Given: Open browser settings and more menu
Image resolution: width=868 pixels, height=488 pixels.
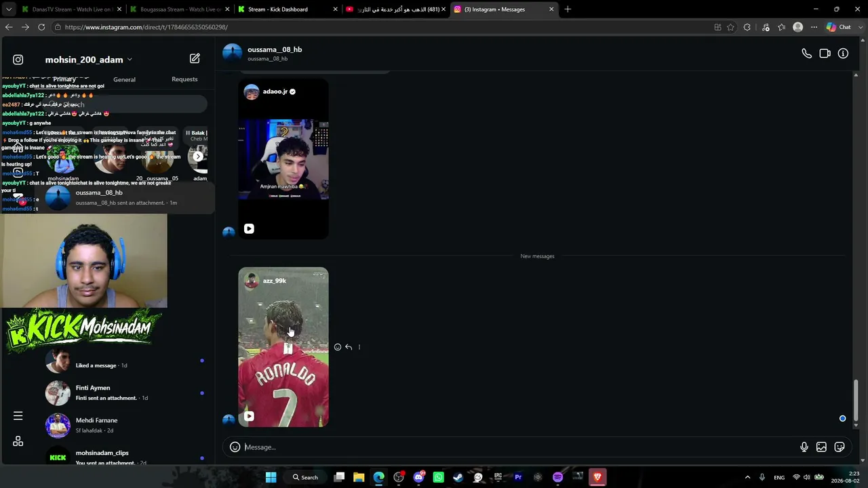Looking at the screenshot, I should coord(814,27).
